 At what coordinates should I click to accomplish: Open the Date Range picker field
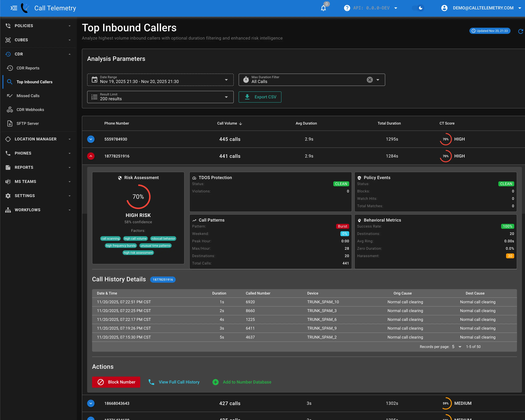(x=160, y=80)
